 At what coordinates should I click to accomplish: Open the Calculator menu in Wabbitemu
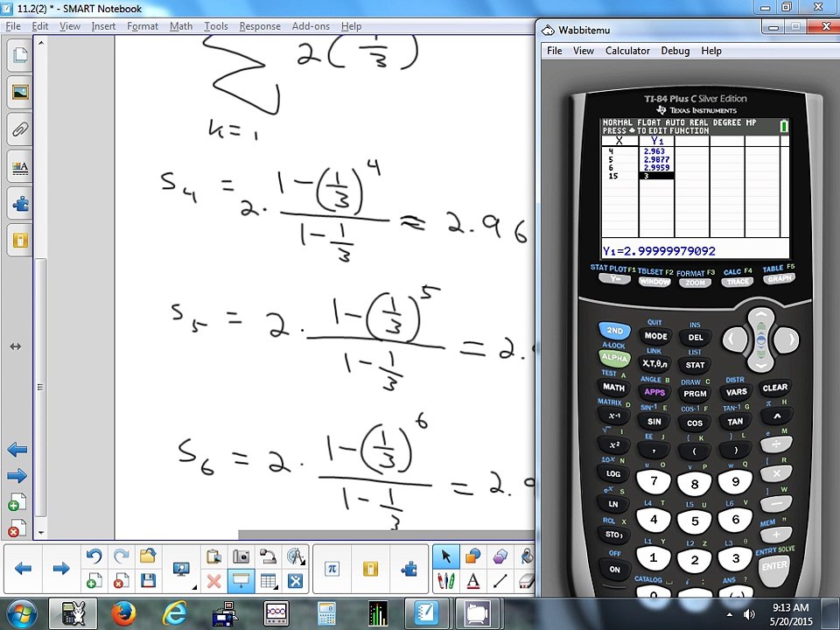(x=627, y=51)
